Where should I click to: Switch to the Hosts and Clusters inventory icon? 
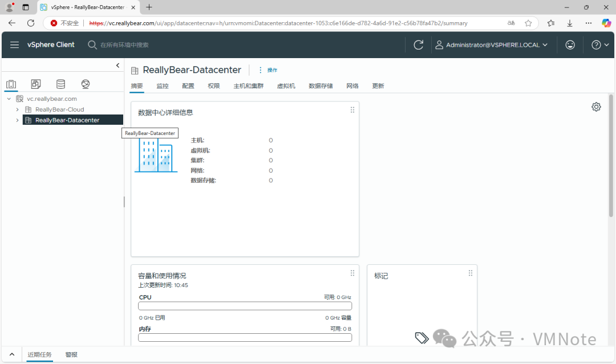(x=11, y=84)
